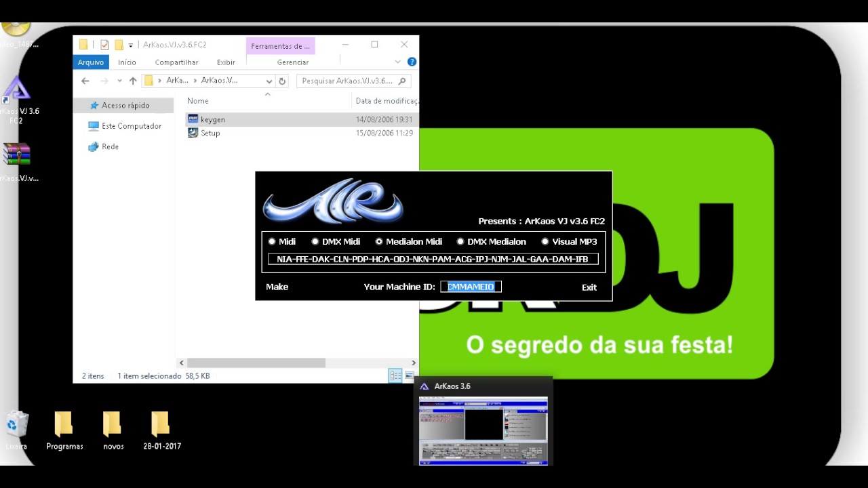Viewport: 868px width, 488px height.
Task: Open the Arquivo menu in Explorer
Action: pos(90,62)
